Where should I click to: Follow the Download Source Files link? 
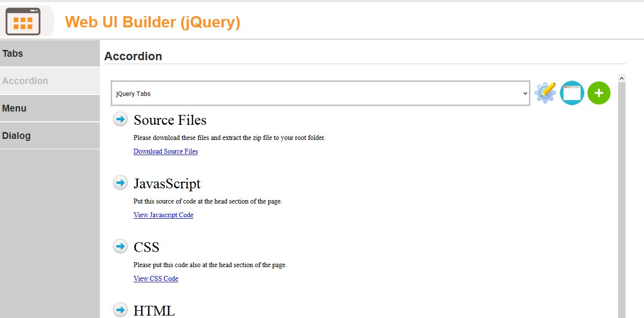click(x=165, y=151)
